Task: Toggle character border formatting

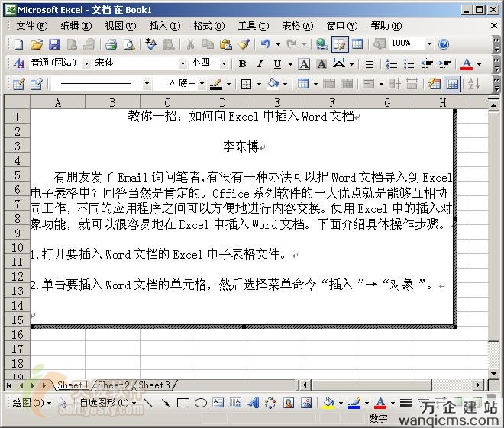Action: 304,64
